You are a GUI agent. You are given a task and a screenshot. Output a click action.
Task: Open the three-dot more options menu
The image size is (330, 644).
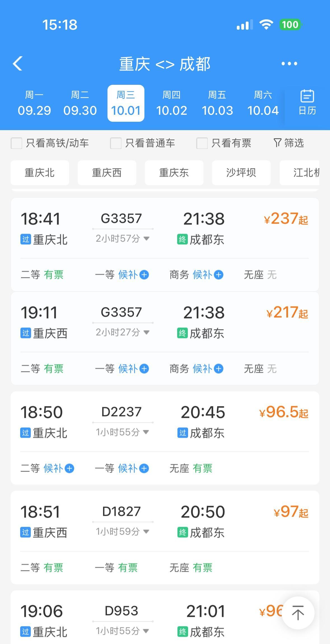[289, 64]
